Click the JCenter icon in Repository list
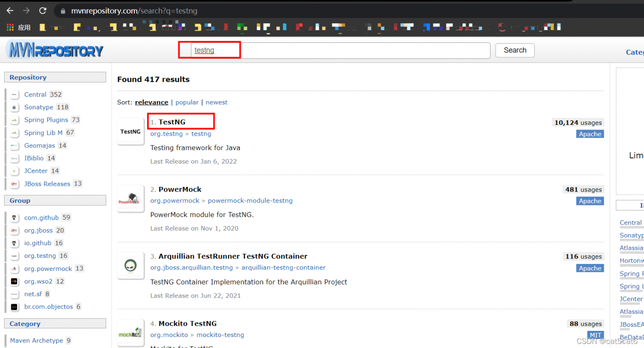The width and height of the screenshot is (644, 348). click(x=15, y=171)
